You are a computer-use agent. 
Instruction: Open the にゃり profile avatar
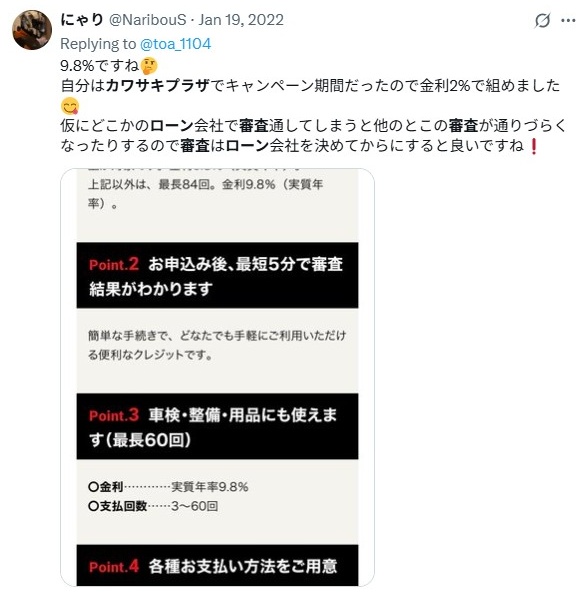click(32, 30)
